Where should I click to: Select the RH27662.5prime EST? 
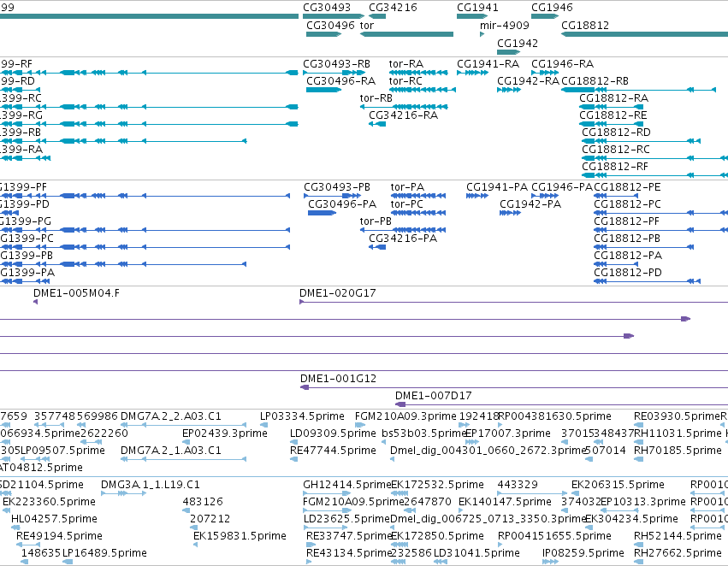[x=639, y=562]
